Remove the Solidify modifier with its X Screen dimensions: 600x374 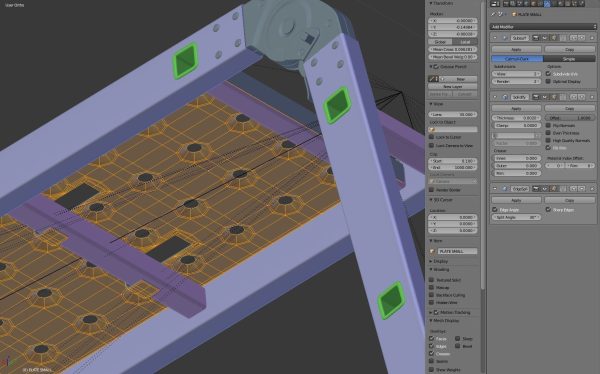(592, 97)
